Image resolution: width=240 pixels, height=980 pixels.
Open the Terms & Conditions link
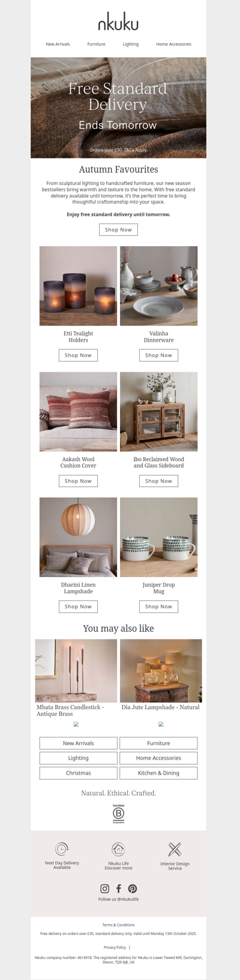118,925
